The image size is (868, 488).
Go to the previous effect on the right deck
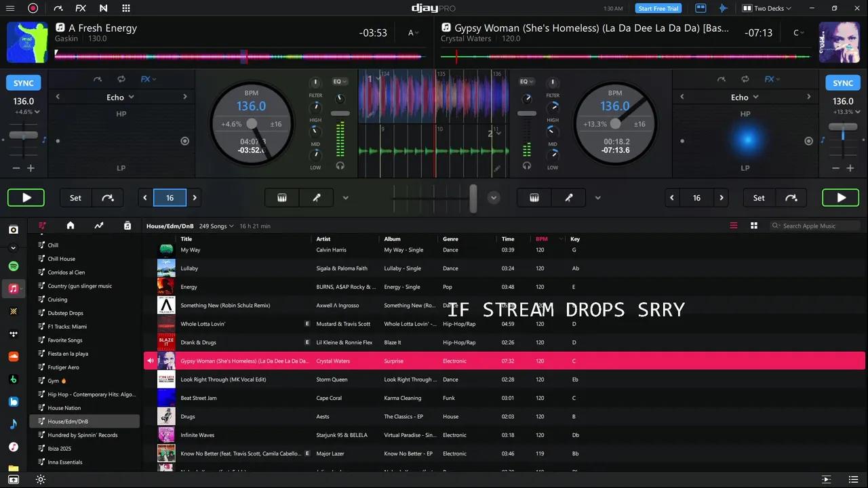682,97
